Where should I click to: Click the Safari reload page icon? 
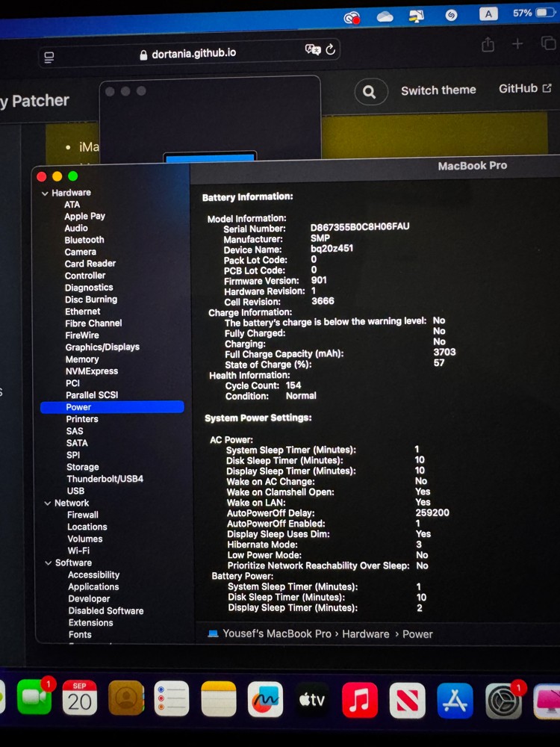pos(331,49)
